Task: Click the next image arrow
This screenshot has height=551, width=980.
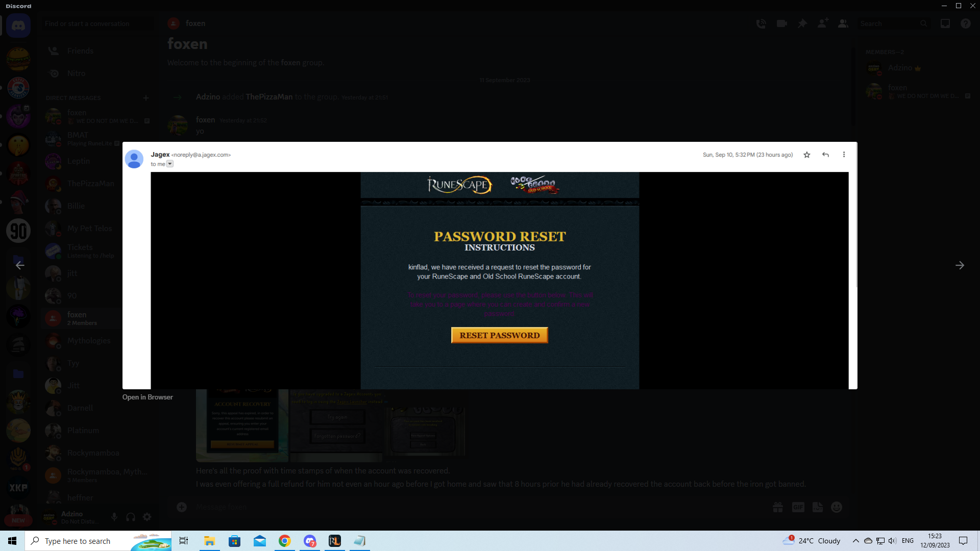Action: tap(960, 265)
